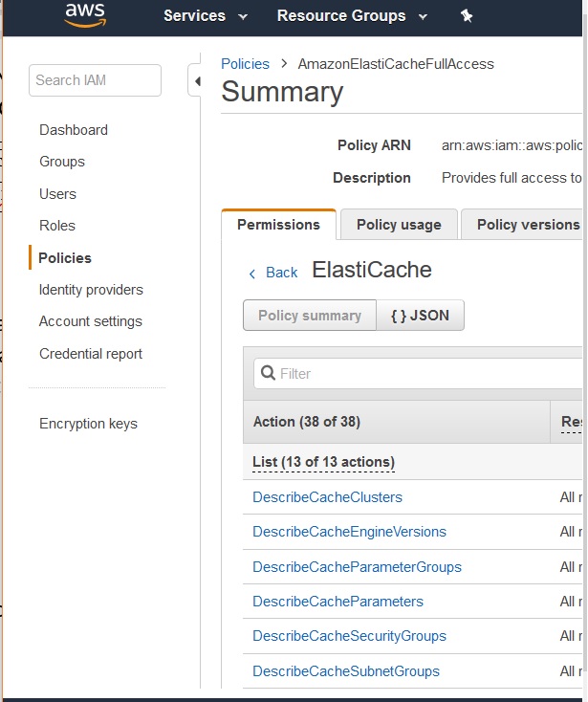Click the Back chevron icon
The height and width of the screenshot is (702, 588).
pos(251,274)
